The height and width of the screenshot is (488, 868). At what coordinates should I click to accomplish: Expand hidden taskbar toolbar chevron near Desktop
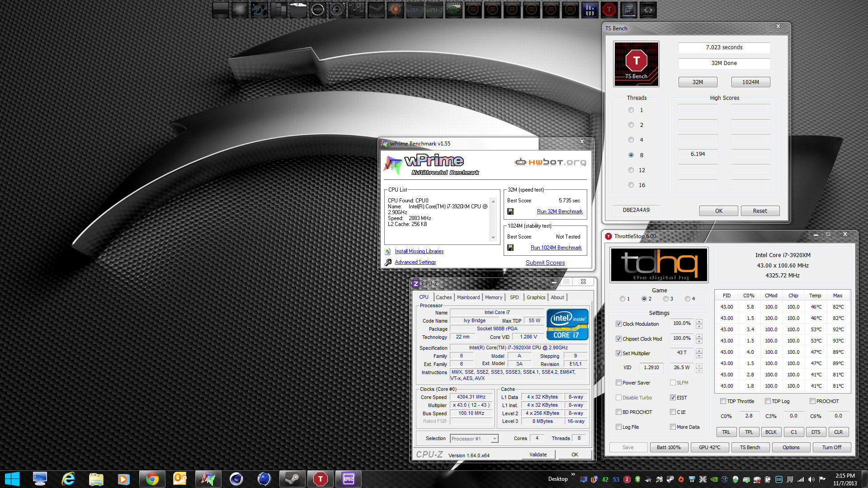[x=573, y=474]
